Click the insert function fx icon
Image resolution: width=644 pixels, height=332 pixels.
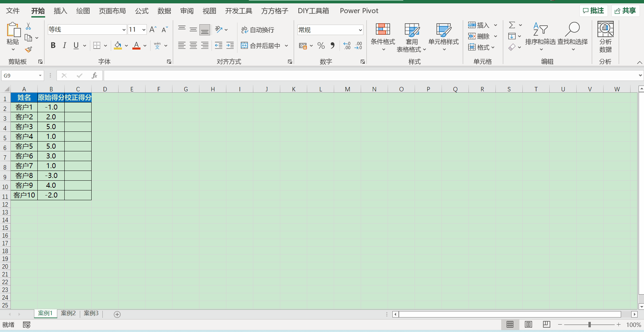[94, 76]
